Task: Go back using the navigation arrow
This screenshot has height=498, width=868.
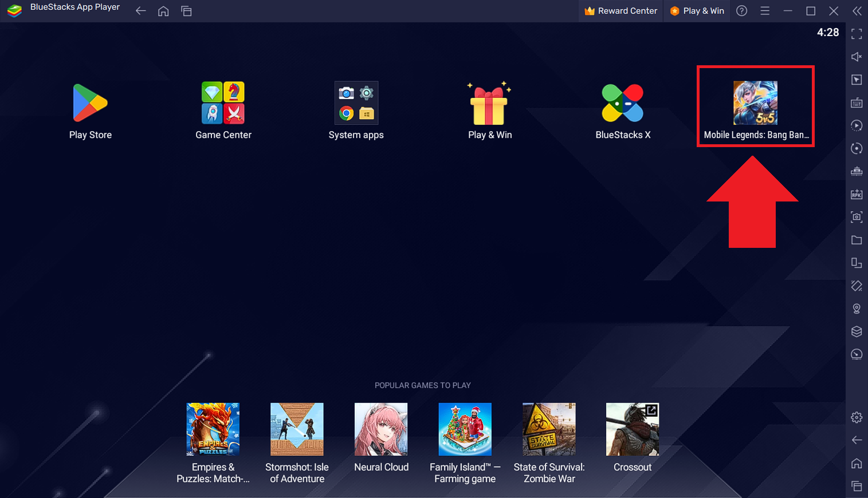Action: (140, 10)
